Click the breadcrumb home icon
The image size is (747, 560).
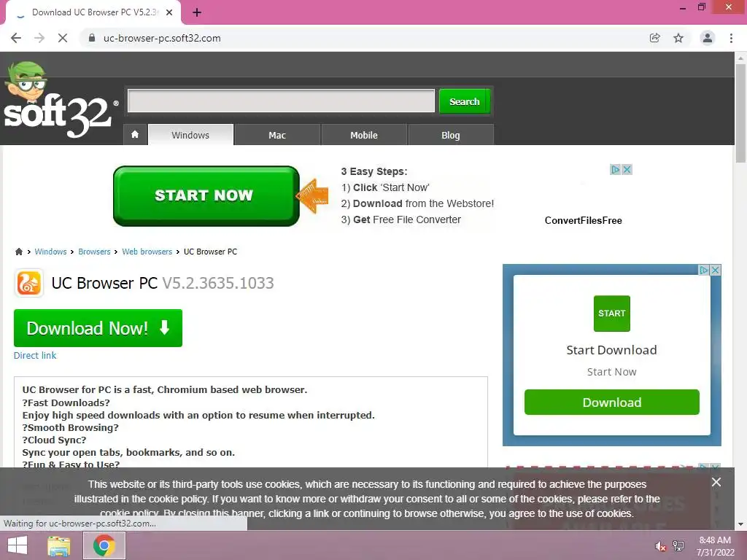19,252
